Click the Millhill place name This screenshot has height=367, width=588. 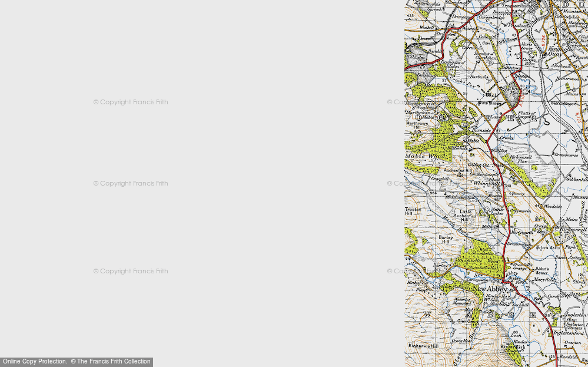[x=490, y=227]
